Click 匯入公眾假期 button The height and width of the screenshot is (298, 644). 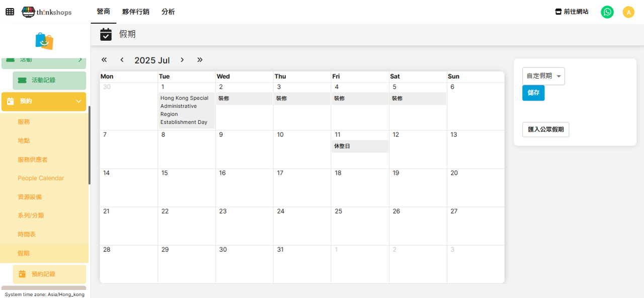pyautogui.click(x=545, y=129)
